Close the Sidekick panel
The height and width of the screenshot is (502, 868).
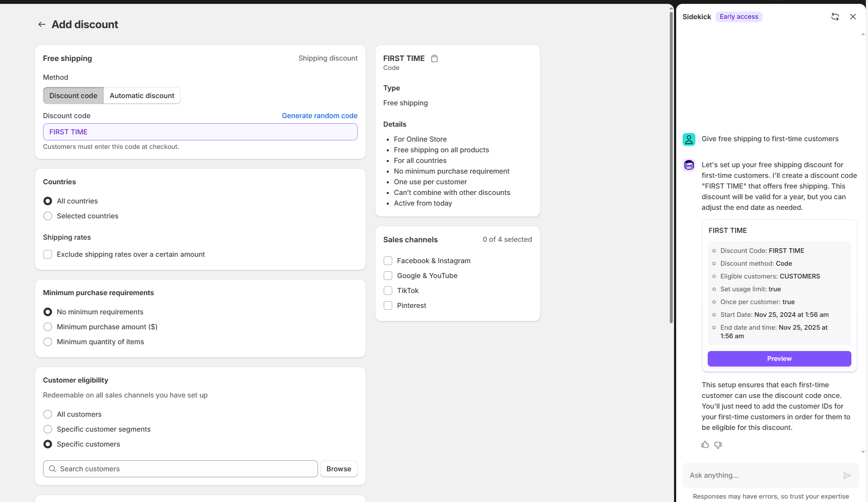click(x=853, y=17)
